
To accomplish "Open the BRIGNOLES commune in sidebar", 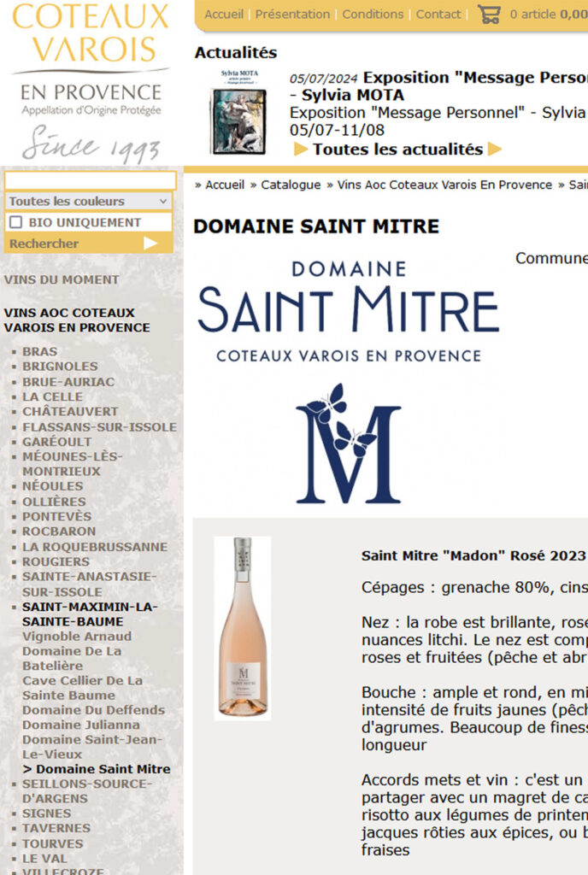I will (x=60, y=366).
